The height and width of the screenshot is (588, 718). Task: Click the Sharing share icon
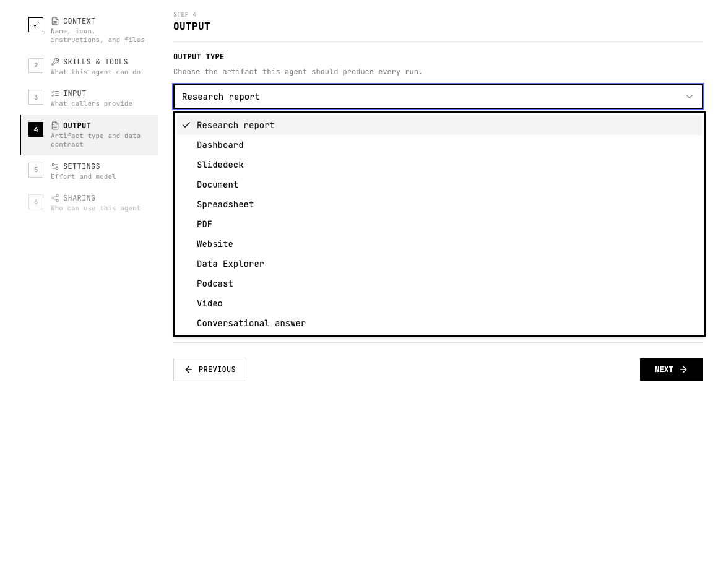coord(55,198)
